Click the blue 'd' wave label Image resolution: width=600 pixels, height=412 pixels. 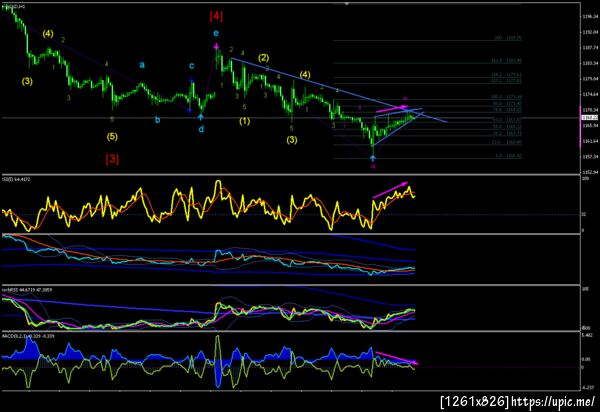(x=201, y=129)
